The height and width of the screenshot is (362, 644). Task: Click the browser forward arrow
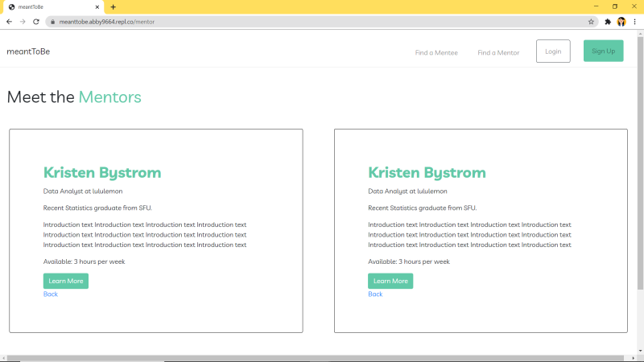coord(23,22)
